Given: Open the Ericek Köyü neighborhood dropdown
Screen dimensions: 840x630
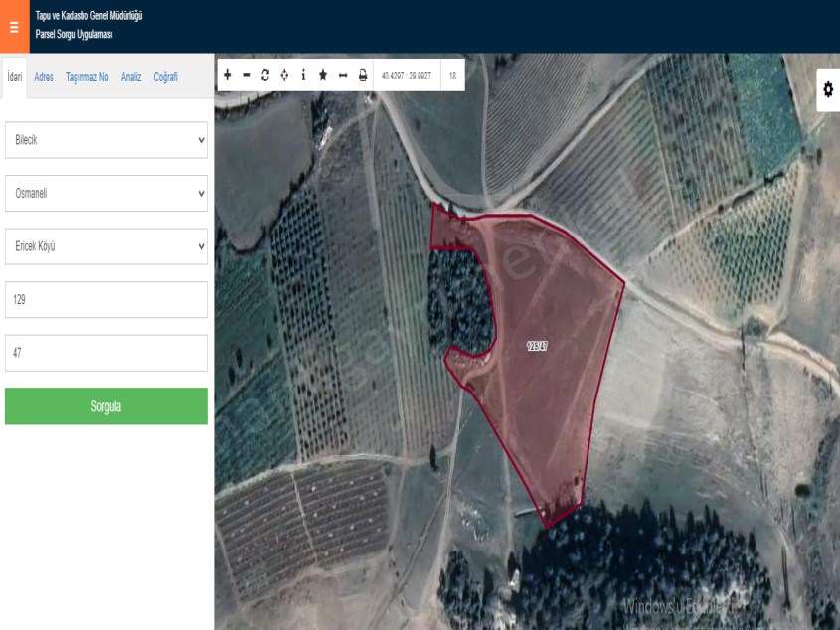Looking at the screenshot, I should pyautogui.click(x=104, y=244).
